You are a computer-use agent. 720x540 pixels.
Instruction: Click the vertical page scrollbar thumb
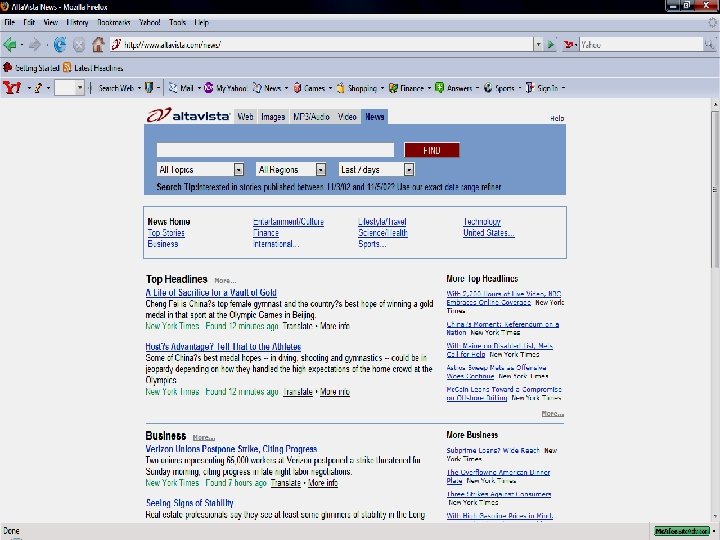point(715,189)
